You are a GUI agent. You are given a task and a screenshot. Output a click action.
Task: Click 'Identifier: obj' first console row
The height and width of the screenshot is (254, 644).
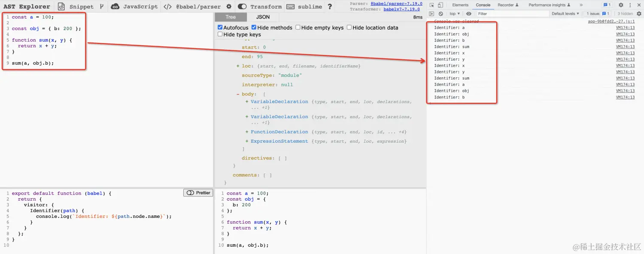[x=451, y=34]
